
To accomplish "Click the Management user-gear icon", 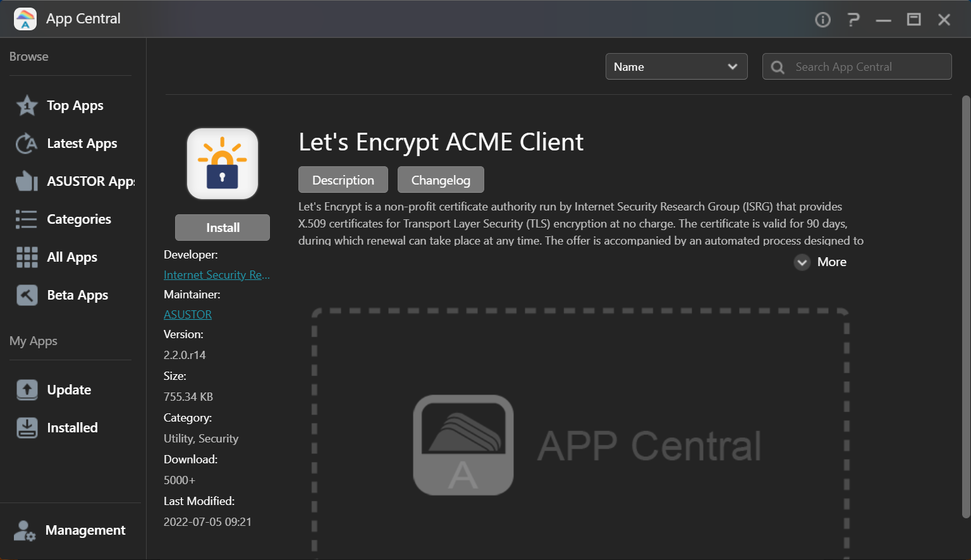I will pyautogui.click(x=25, y=530).
